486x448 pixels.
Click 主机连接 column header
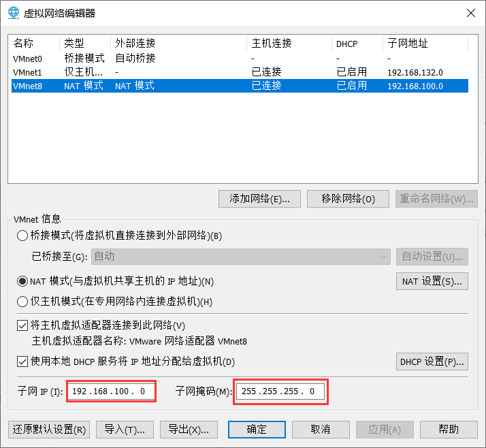[289, 43]
